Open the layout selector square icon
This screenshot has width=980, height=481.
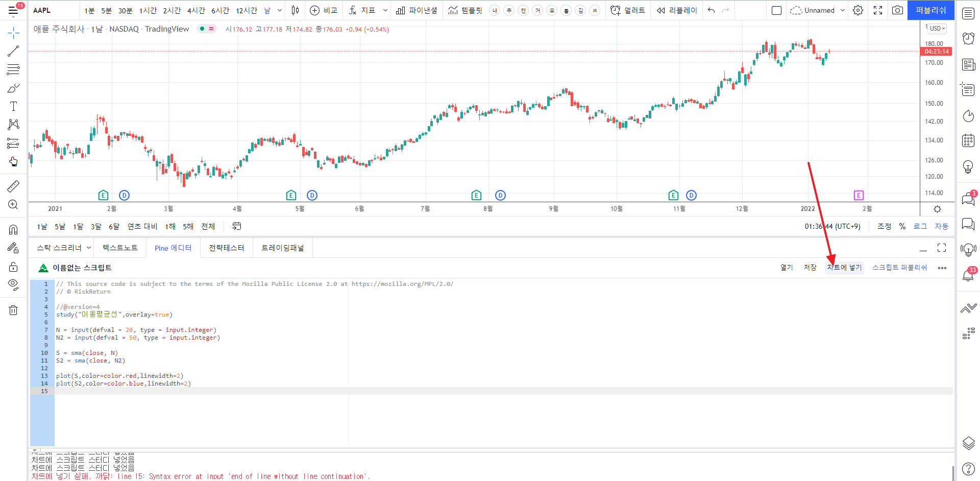coord(776,10)
